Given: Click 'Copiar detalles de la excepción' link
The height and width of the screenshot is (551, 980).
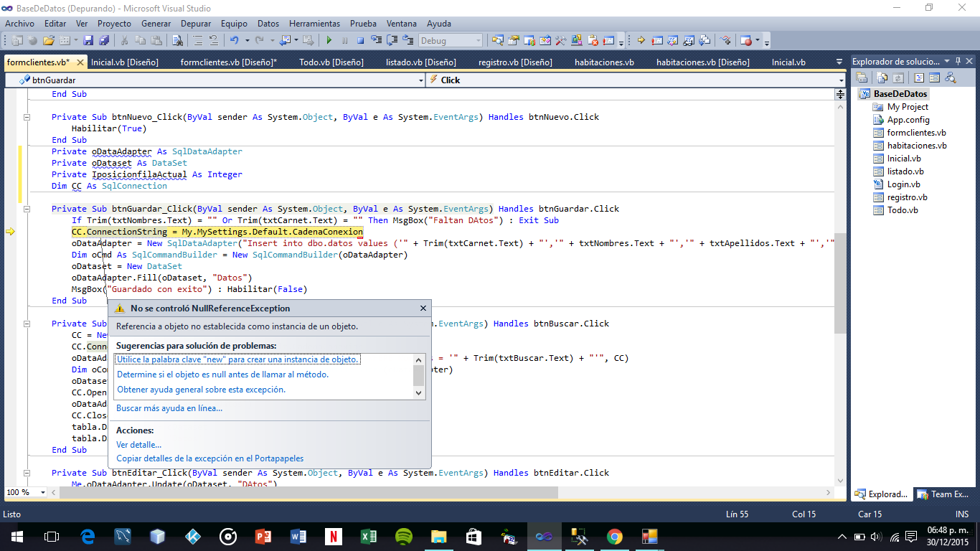Looking at the screenshot, I should [x=209, y=458].
